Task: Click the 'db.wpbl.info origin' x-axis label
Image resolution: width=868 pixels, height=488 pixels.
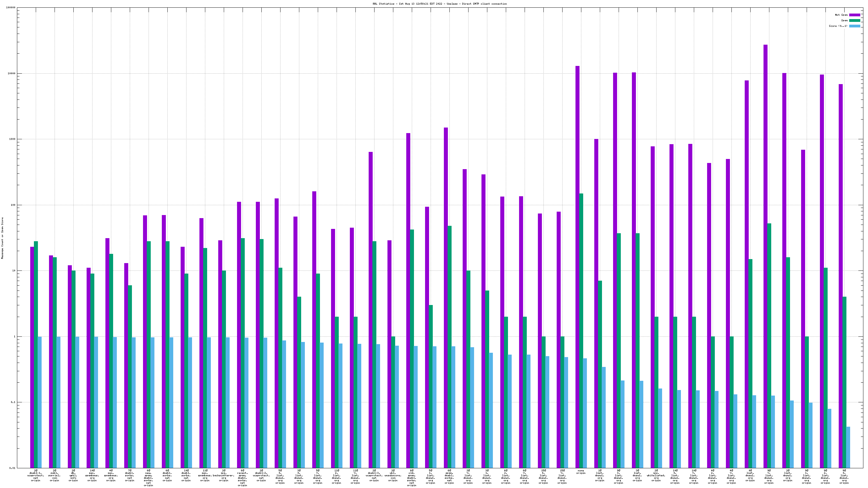Action: (x=73, y=475)
